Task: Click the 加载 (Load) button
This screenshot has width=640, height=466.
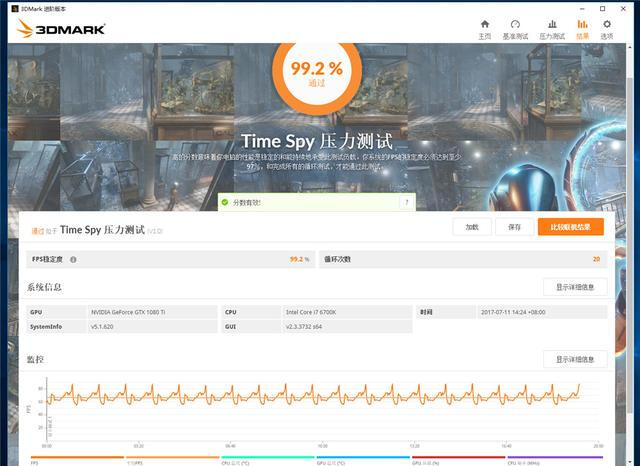Action: 472,227
